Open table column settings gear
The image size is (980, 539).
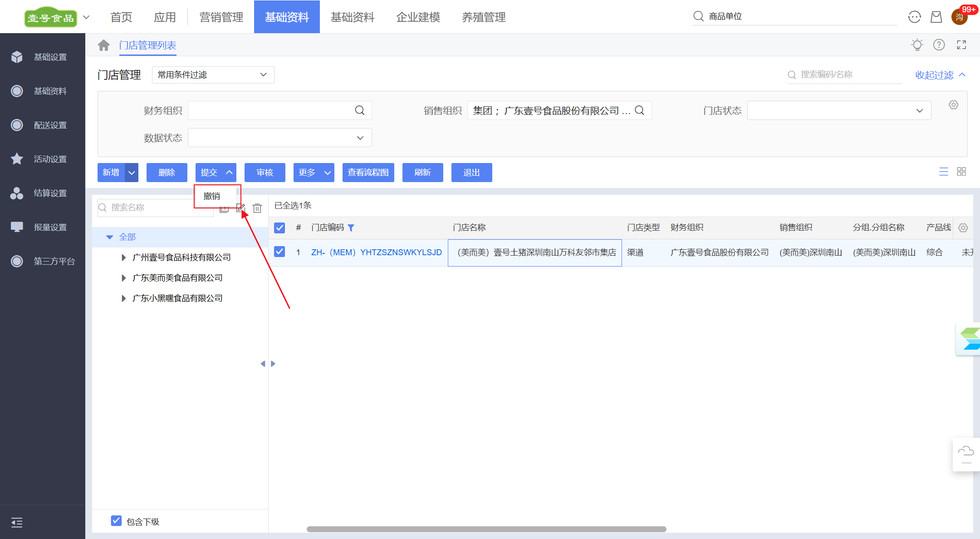click(963, 227)
